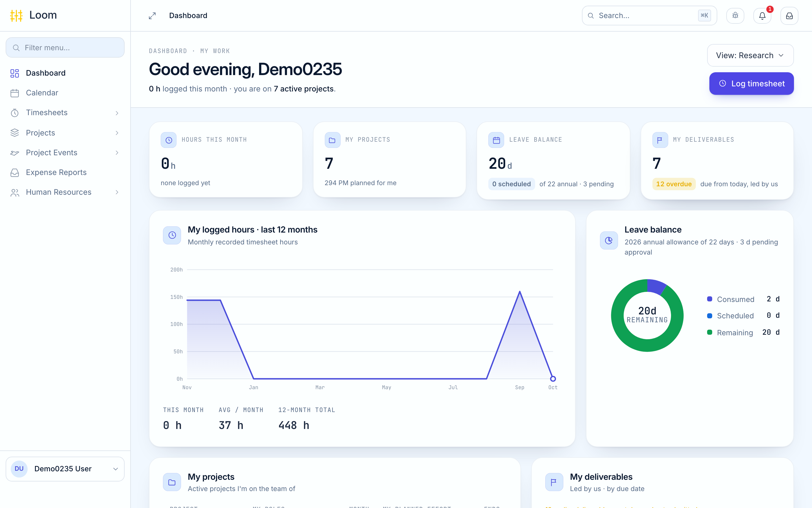The image size is (812, 508).
Task: Focus the top Search field
Action: pyautogui.click(x=649, y=16)
